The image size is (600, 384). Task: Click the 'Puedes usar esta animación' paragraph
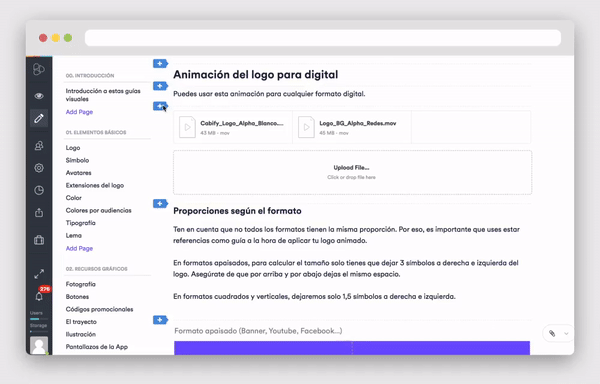pyautogui.click(x=269, y=94)
